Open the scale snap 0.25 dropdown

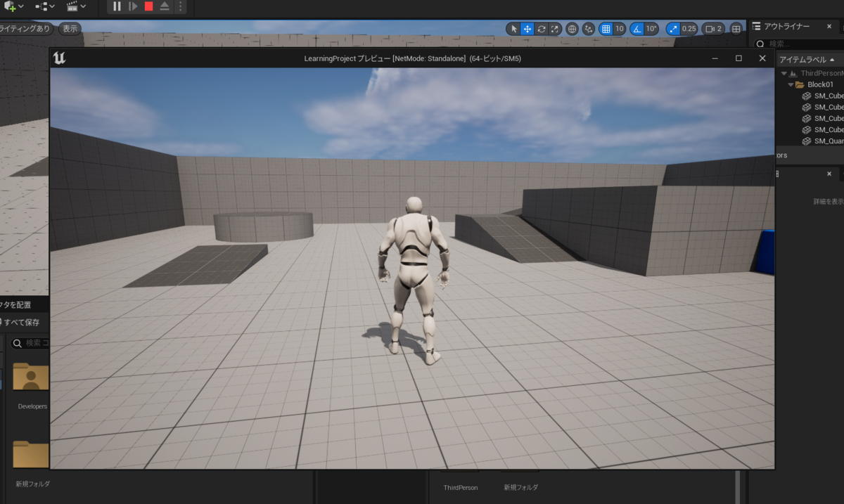689,29
